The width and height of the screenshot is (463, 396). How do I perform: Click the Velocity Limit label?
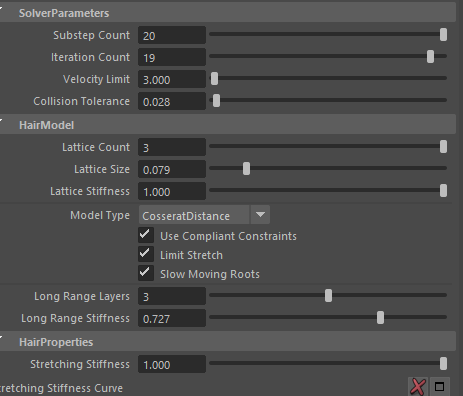pos(96,79)
